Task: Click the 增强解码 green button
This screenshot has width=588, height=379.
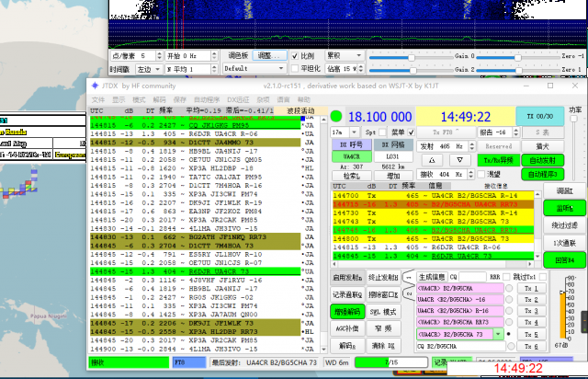Action: coord(347,312)
